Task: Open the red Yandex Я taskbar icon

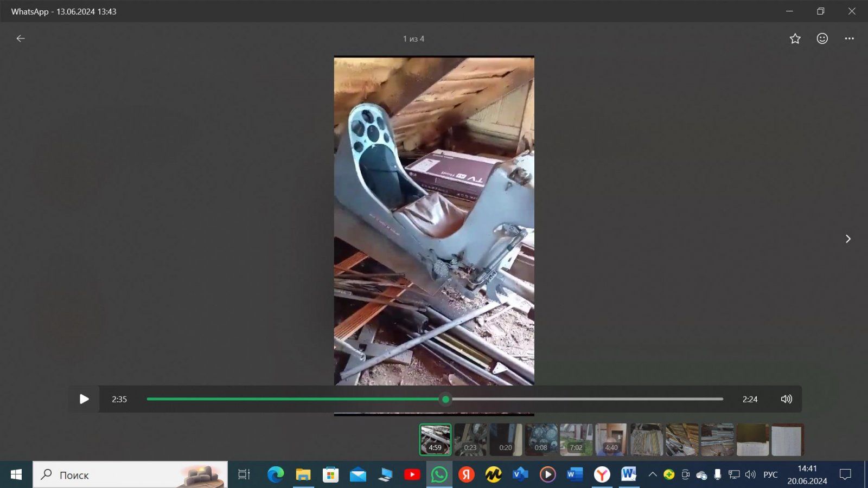Action: point(466,474)
